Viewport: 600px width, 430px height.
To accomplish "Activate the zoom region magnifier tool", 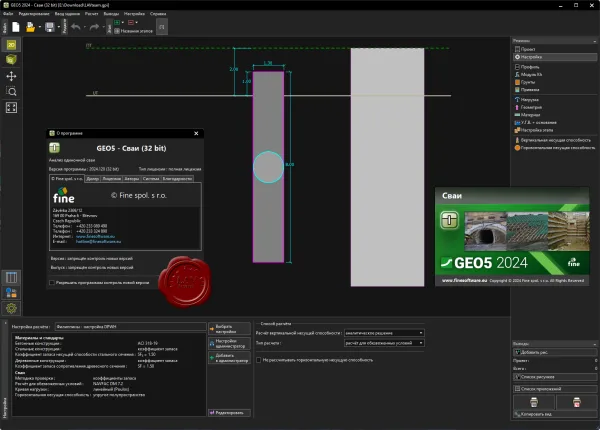I will (11, 91).
